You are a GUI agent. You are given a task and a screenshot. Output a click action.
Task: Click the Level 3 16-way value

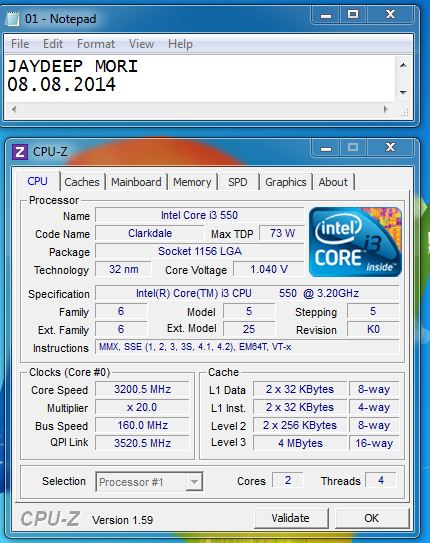374,443
